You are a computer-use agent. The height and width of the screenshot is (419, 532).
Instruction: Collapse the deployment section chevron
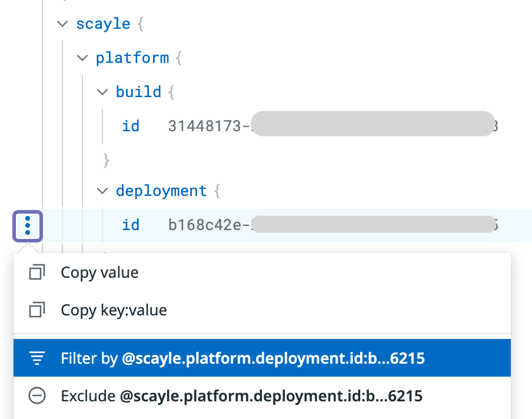coord(102,191)
